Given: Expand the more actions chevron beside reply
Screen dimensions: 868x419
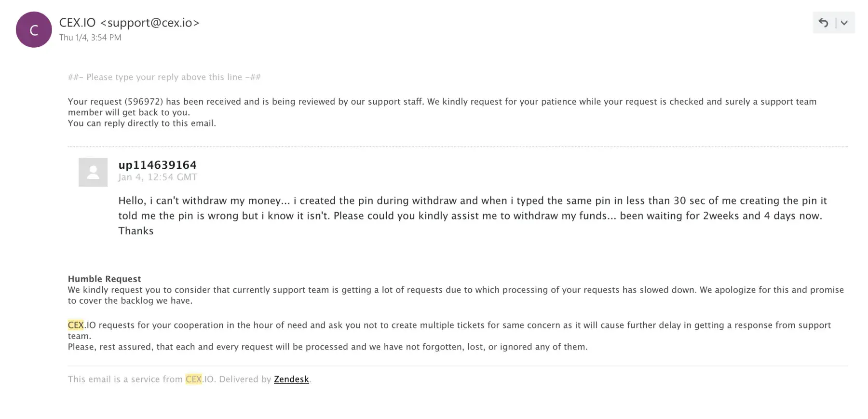Looking at the screenshot, I should [844, 23].
